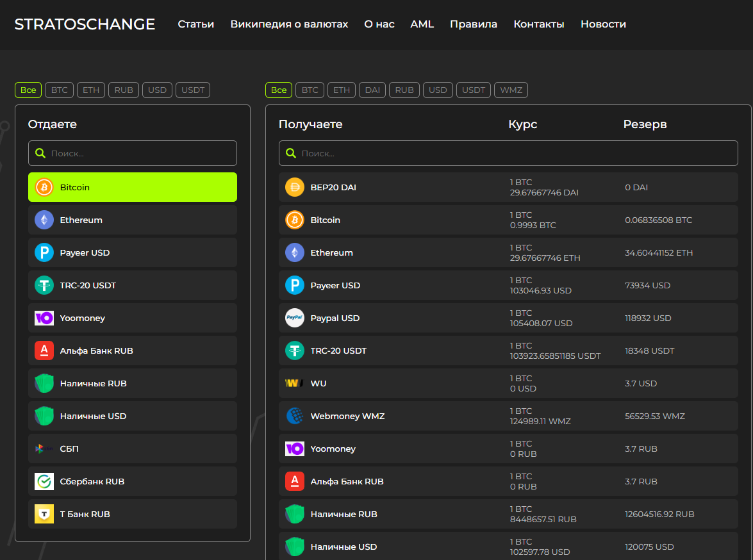753x560 pixels.
Task: Focus the search box under Получаете
Action: tap(508, 153)
